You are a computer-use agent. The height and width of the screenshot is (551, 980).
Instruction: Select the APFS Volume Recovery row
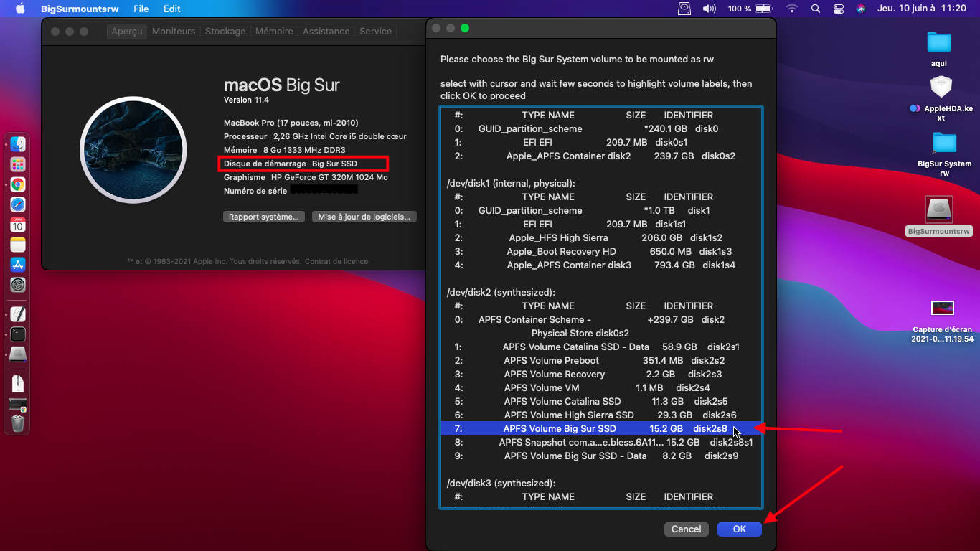[601, 374]
